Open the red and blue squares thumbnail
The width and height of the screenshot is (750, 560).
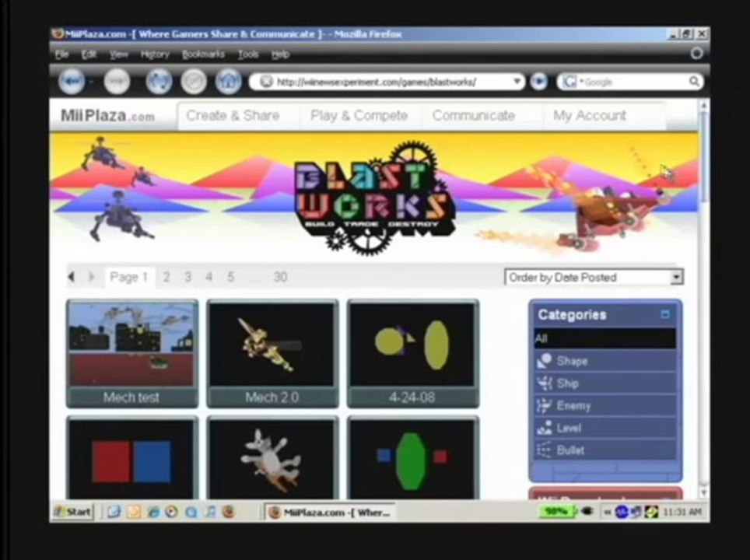click(x=132, y=458)
